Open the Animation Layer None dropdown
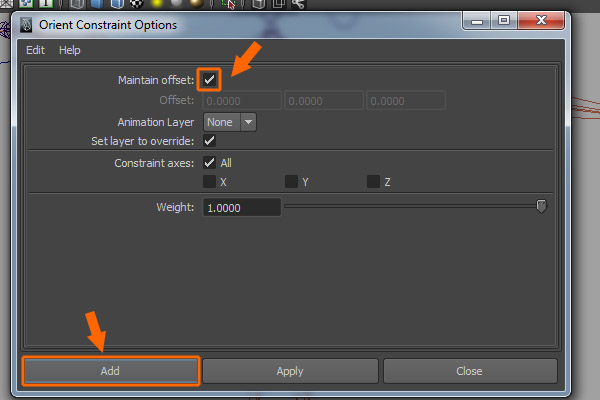Image resolution: width=600 pixels, height=400 pixels. point(230,122)
